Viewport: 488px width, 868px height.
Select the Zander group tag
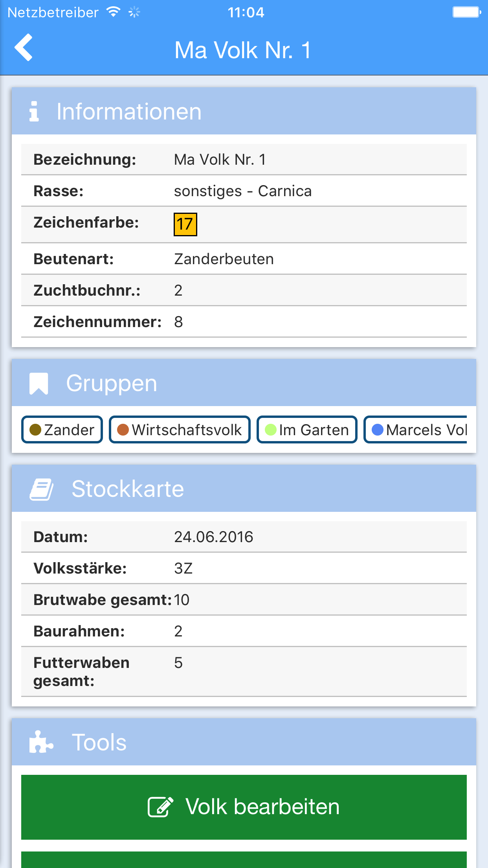click(x=62, y=430)
